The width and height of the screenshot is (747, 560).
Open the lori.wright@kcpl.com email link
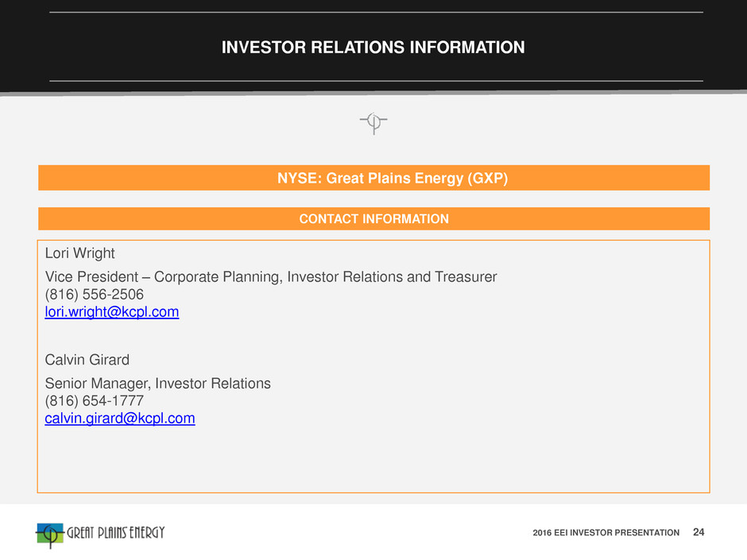click(x=112, y=312)
